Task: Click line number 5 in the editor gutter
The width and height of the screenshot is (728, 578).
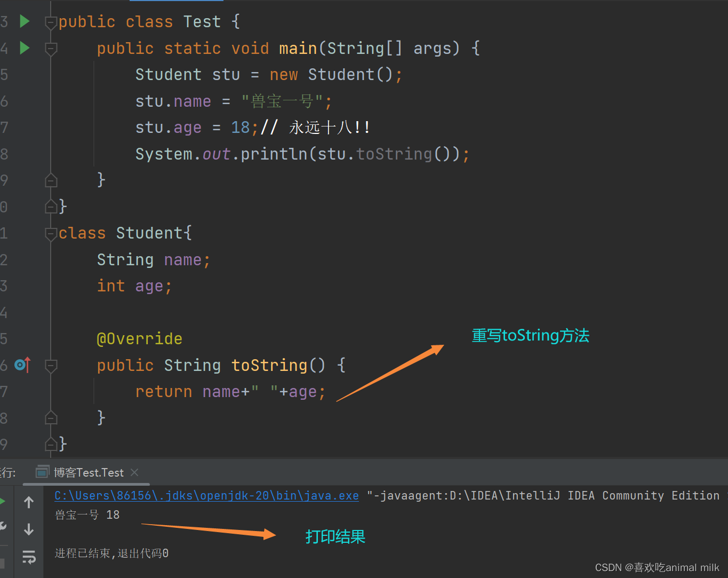Action: tap(5, 75)
